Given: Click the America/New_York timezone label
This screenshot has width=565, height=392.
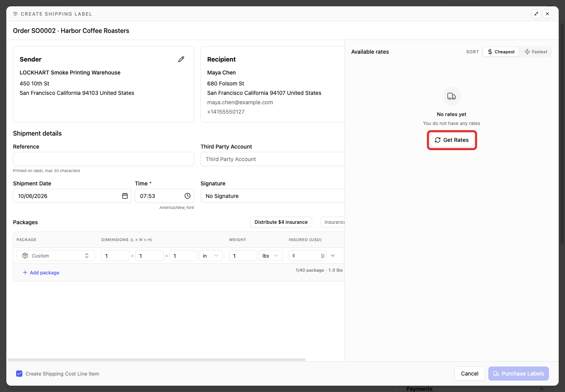Looking at the screenshot, I should (x=177, y=208).
